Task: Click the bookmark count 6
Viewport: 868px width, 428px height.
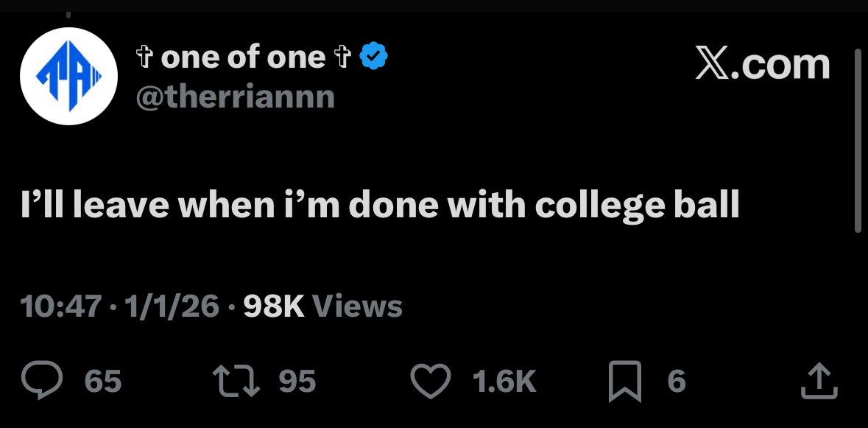Action: (676, 381)
